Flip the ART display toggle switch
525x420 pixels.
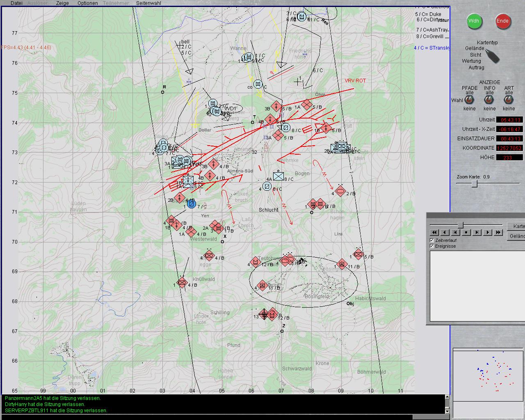tap(509, 100)
